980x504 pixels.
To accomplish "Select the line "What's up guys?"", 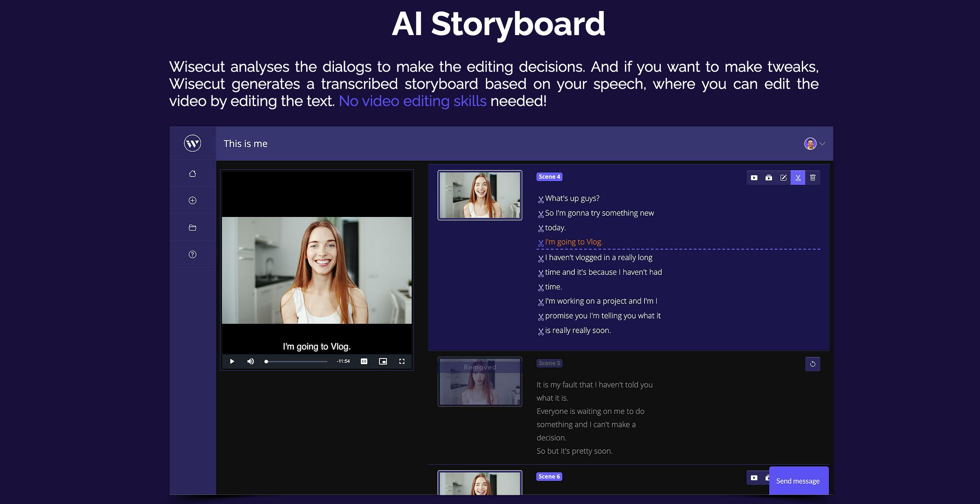I will pyautogui.click(x=572, y=199).
